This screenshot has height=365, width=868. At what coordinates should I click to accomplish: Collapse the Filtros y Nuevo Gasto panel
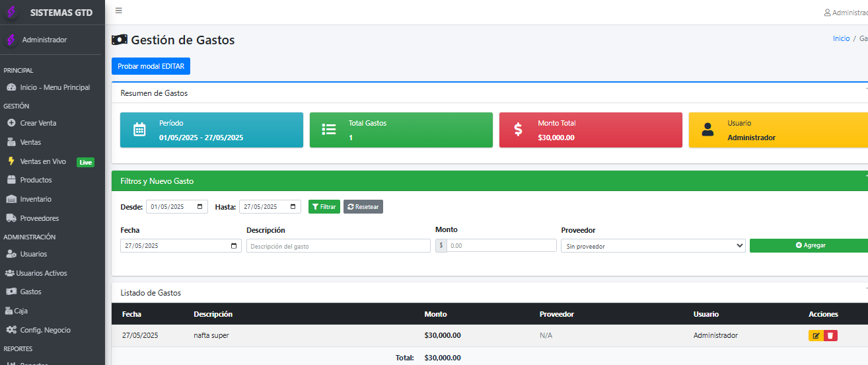(x=866, y=177)
